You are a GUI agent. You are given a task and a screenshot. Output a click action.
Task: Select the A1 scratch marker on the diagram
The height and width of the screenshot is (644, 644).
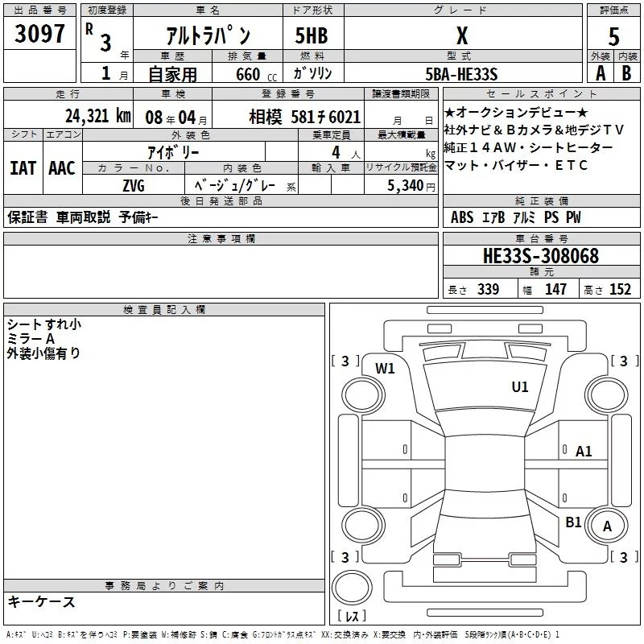[x=584, y=452]
